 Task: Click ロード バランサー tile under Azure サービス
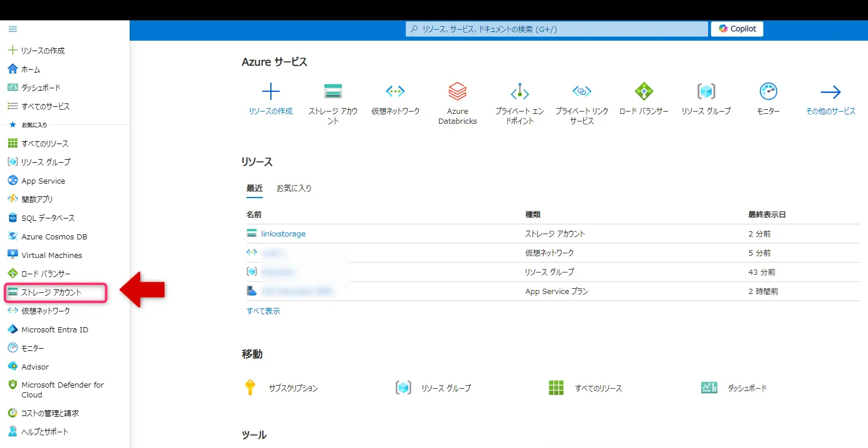pyautogui.click(x=644, y=99)
